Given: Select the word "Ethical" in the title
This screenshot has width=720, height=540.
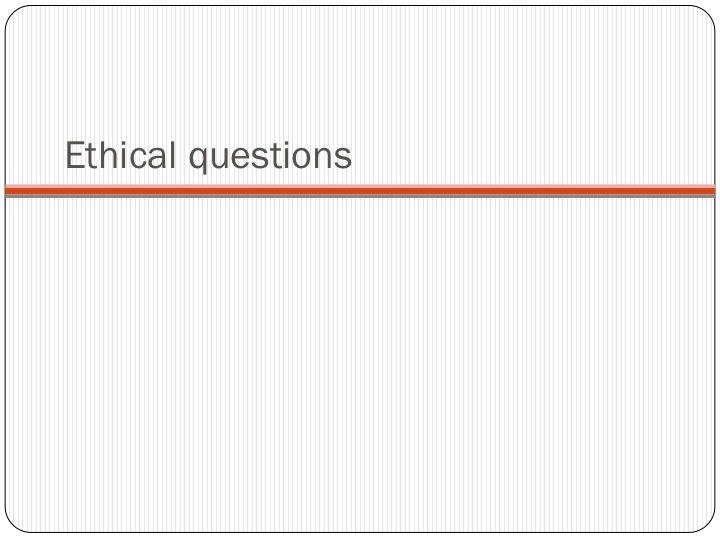Looking at the screenshot, I should click(120, 155).
